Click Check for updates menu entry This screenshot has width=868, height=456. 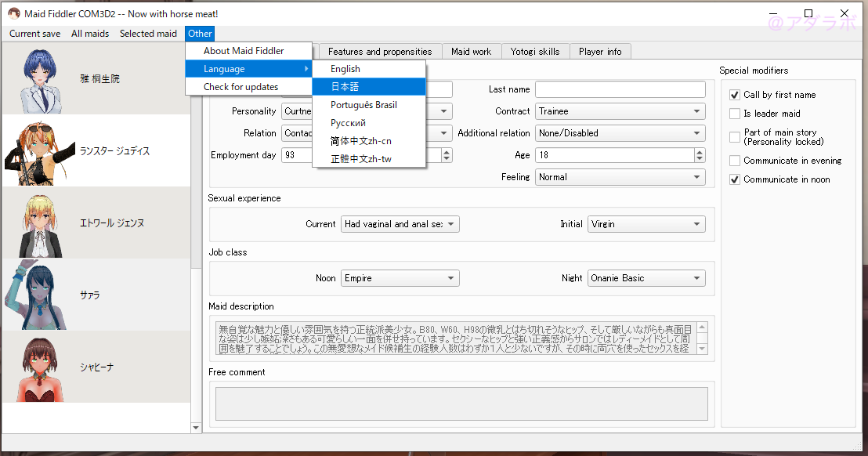(241, 87)
